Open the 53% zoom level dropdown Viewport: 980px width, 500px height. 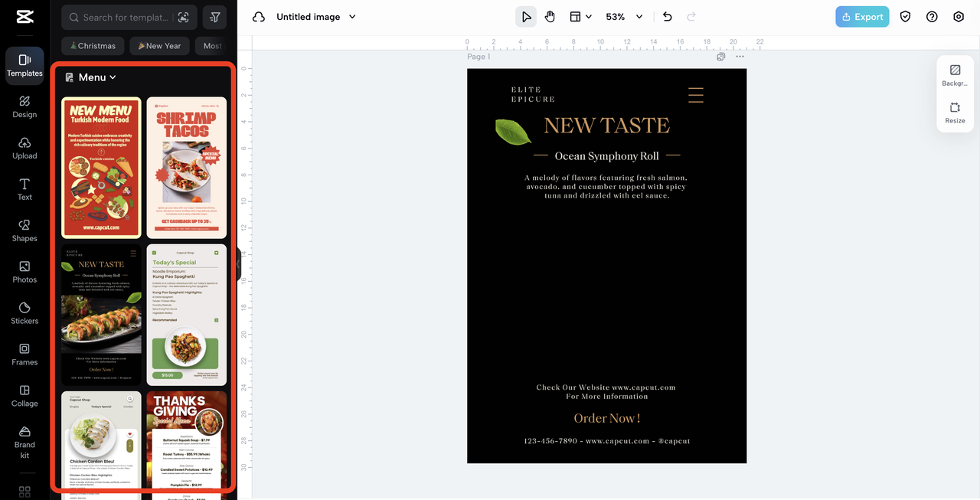(x=624, y=17)
